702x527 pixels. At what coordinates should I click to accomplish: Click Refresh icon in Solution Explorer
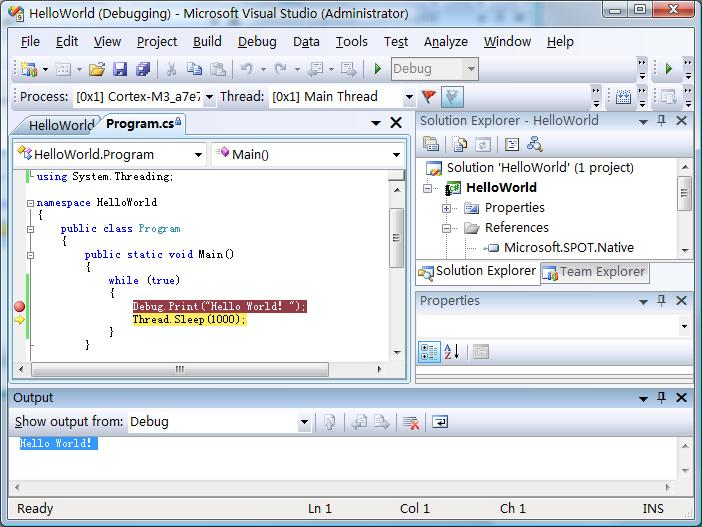(x=483, y=144)
